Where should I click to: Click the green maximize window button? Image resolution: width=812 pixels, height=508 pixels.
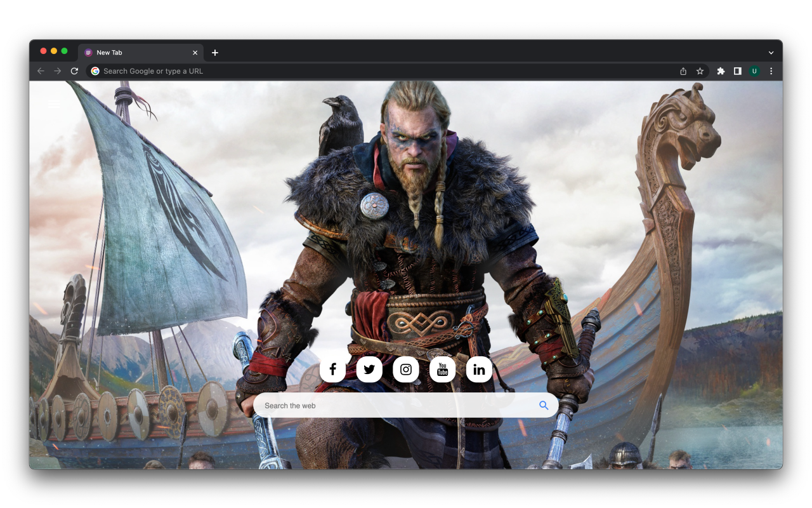pos(64,51)
